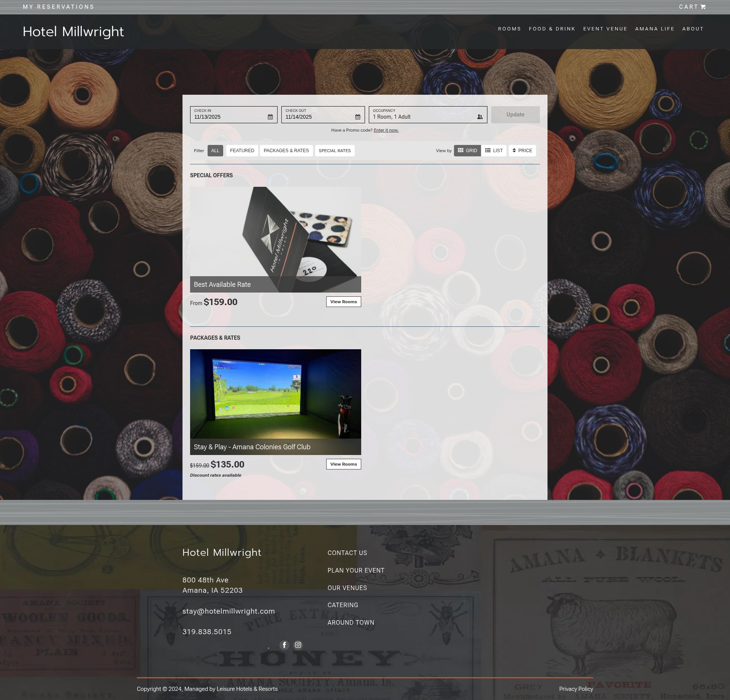
Task: Visit the Facebook page icon
Action: 284,645
